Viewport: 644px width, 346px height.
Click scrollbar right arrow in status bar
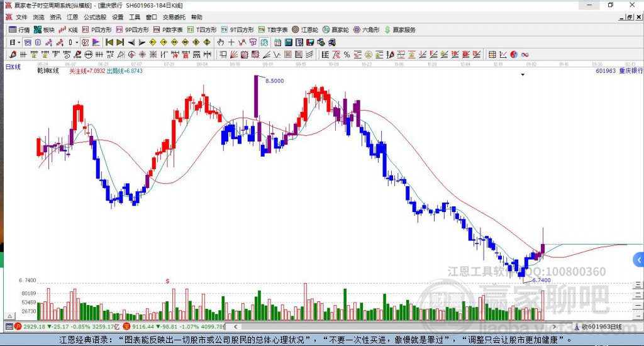click(x=554, y=326)
